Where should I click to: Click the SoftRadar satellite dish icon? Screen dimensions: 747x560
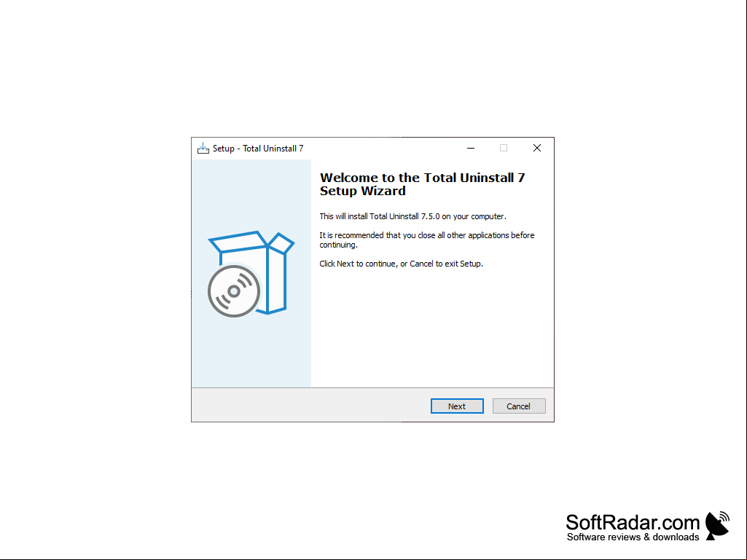(717, 525)
